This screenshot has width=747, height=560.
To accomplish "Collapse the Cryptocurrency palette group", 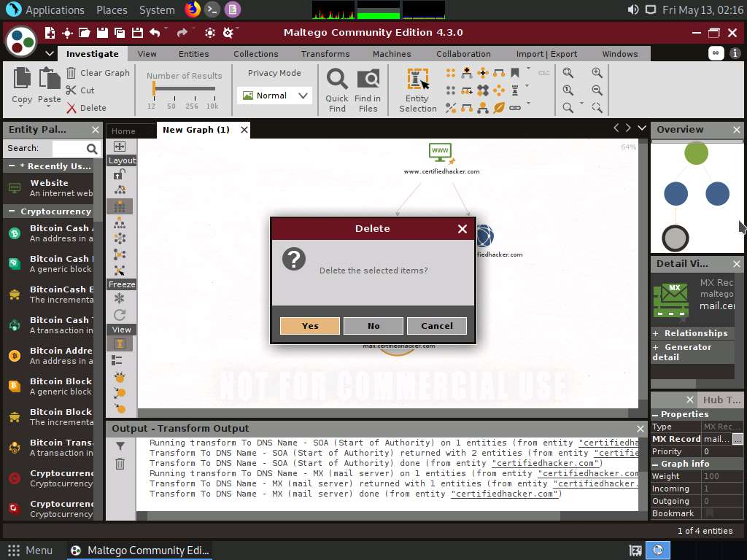I will tap(12, 211).
